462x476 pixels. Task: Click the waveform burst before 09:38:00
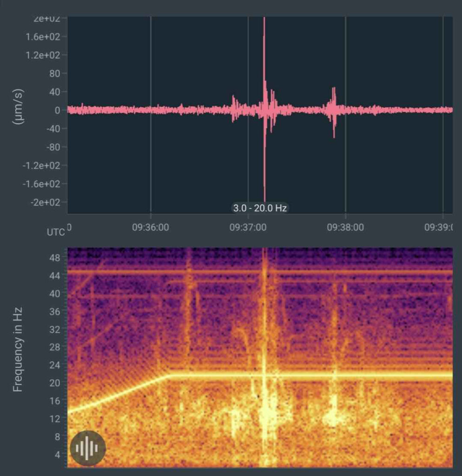pyautogui.click(x=332, y=112)
